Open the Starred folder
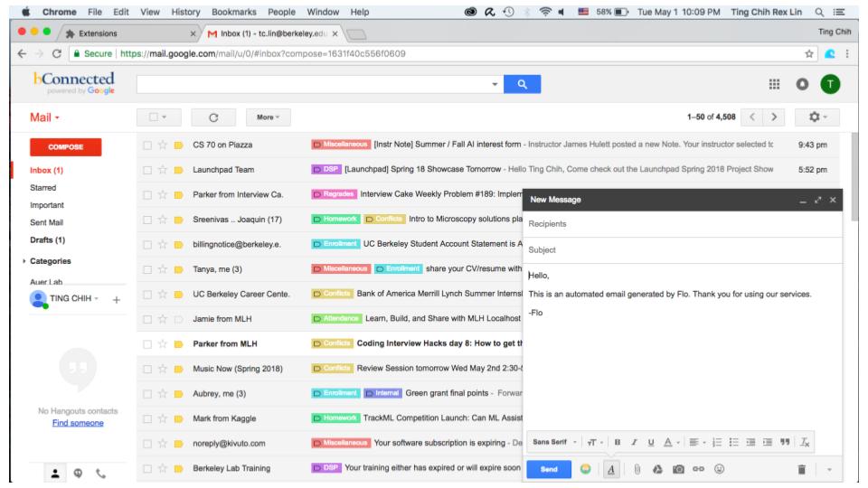Image resolution: width=868 pixels, height=488 pixels. coord(43,188)
